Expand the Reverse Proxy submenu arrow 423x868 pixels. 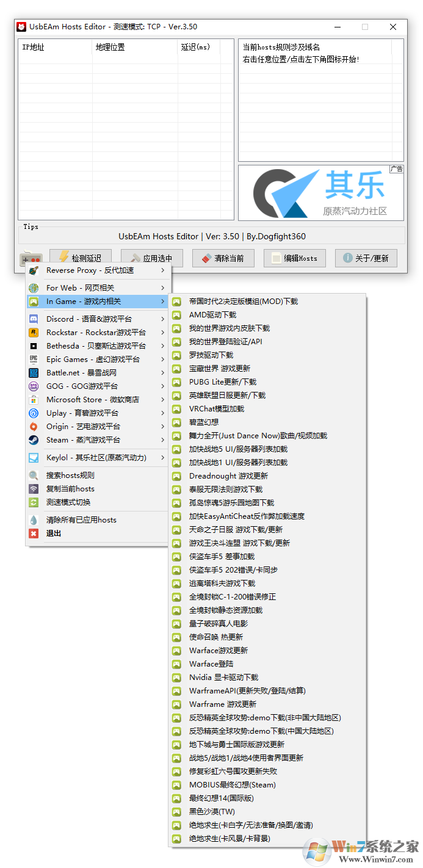162,270
